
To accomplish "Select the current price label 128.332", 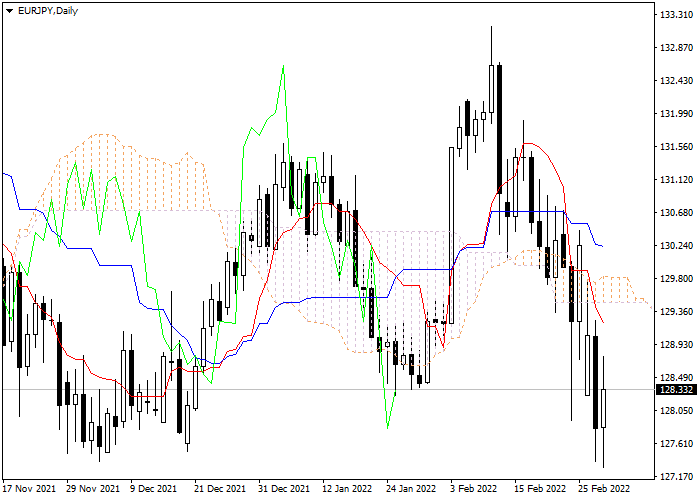I will [x=676, y=390].
